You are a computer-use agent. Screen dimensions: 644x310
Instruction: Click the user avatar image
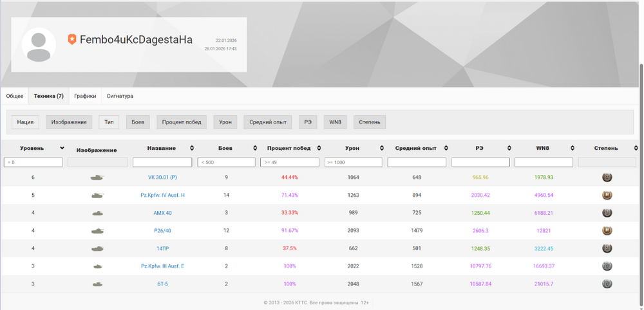click(x=39, y=44)
